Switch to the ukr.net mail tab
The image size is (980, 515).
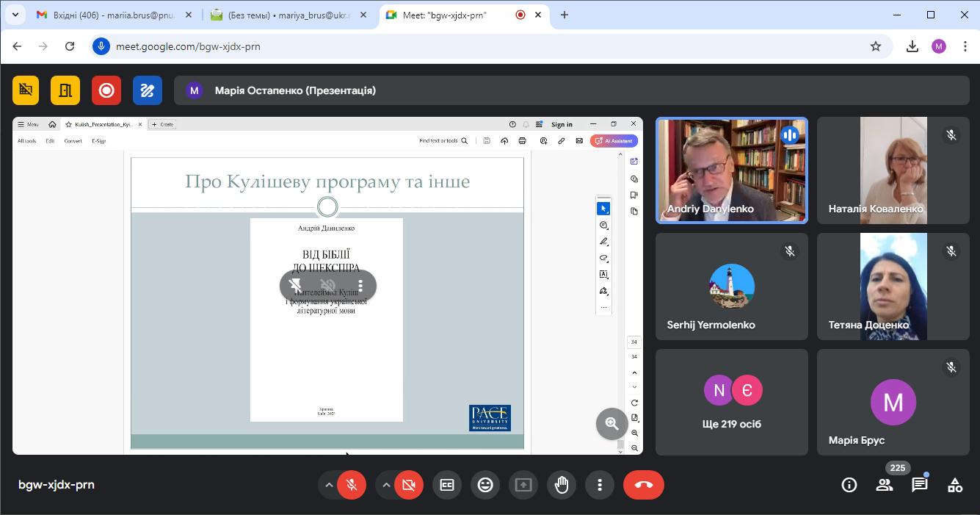[283, 15]
